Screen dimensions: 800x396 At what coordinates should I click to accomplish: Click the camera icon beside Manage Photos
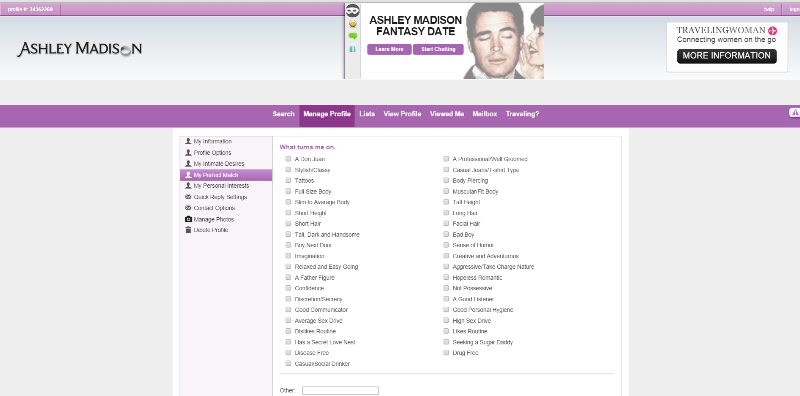point(188,219)
